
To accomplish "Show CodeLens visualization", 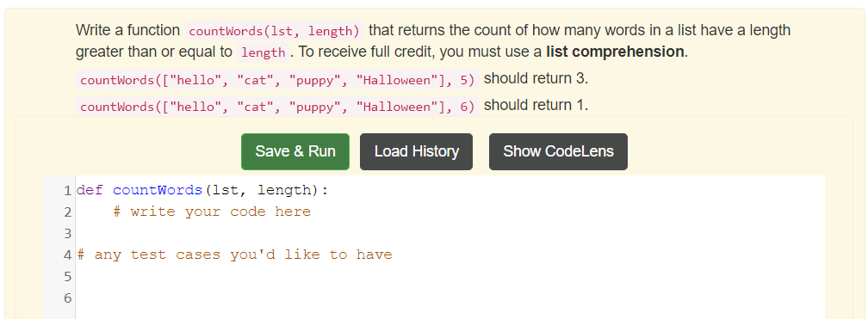I will pyautogui.click(x=558, y=151).
